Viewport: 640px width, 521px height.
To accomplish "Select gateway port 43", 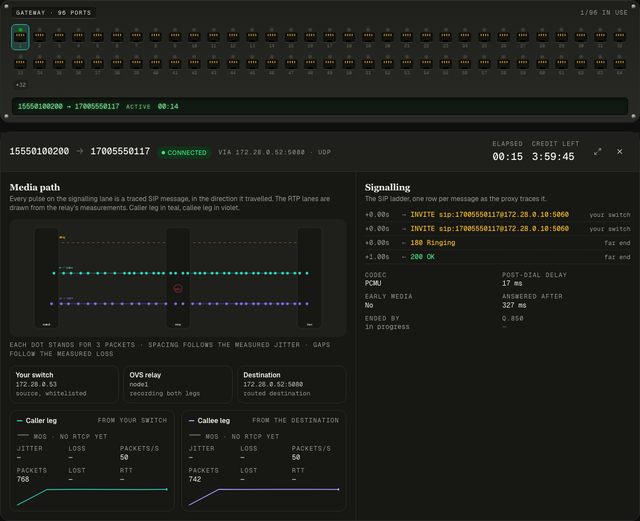I will click(x=213, y=65).
